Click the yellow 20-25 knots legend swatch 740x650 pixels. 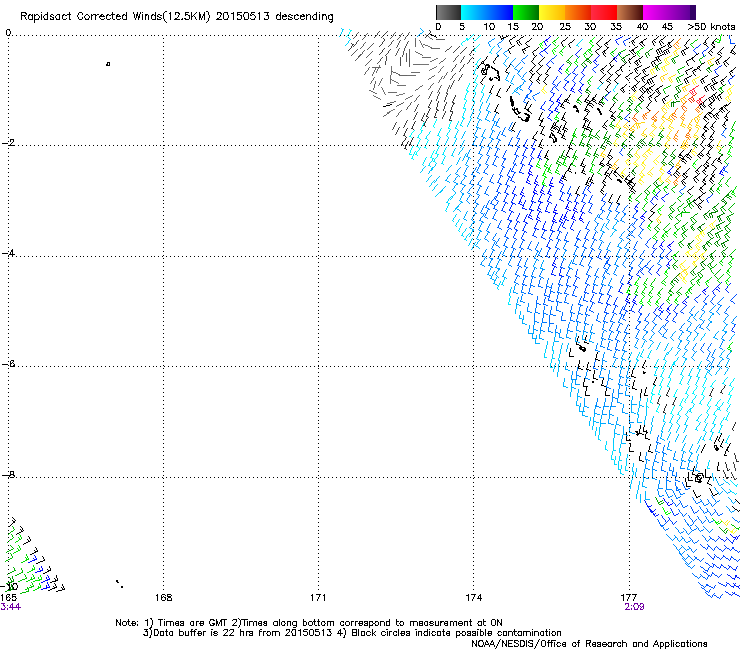(x=552, y=12)
